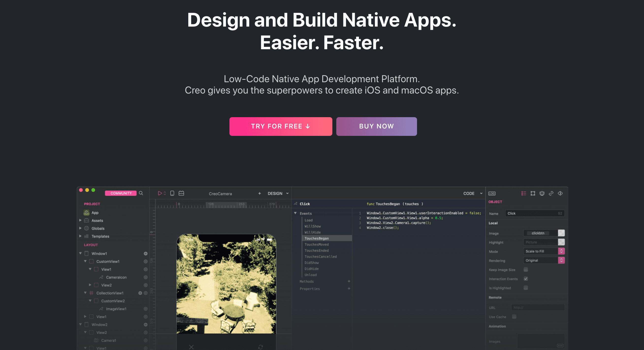Click the X close icon below phone preview
The width and height of the screenshot is (644, 350).
pyautogui.click(x=191, y=347)
